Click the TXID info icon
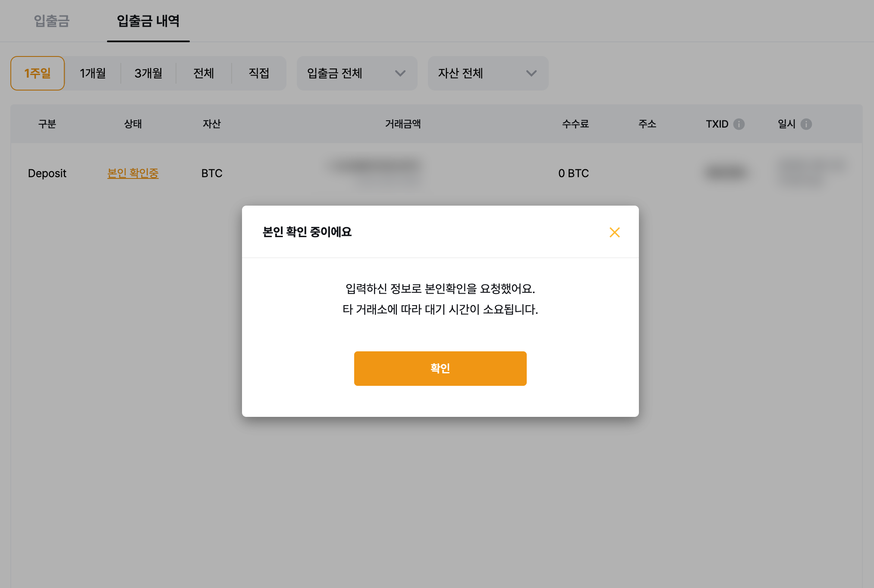 [x=739, y=124]
